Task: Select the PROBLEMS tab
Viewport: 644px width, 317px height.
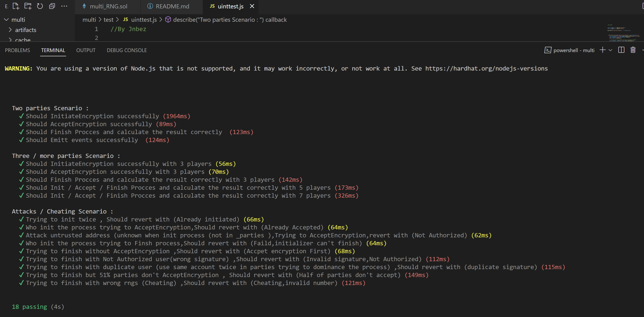Action: (18, 50)
